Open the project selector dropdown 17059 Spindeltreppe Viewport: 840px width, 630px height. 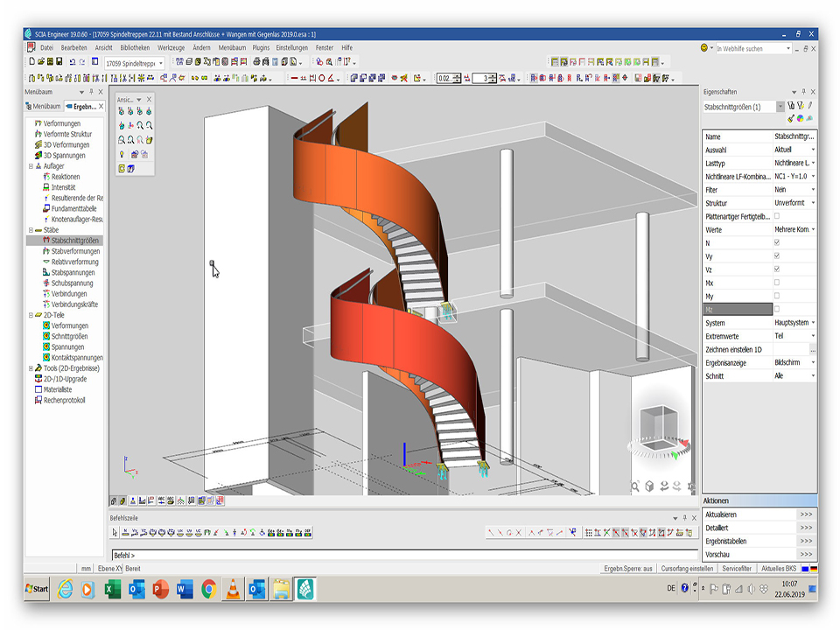click(161, 63)
